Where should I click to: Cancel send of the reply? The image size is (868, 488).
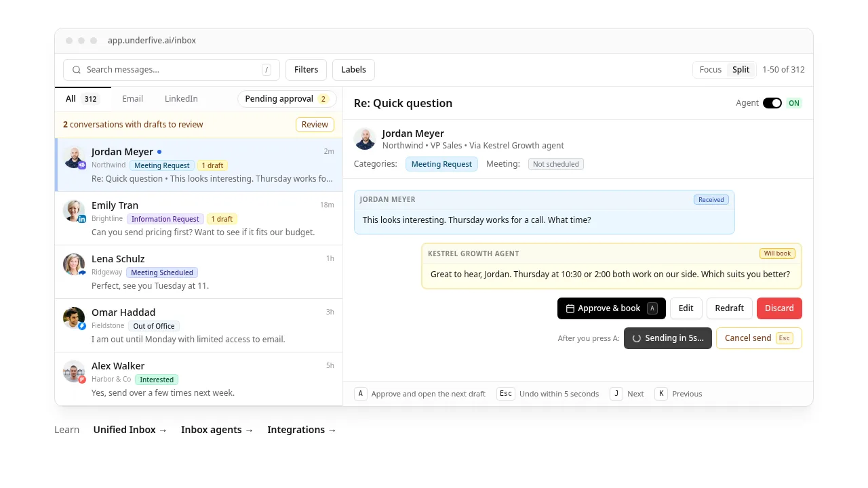[x=759, y=338]
